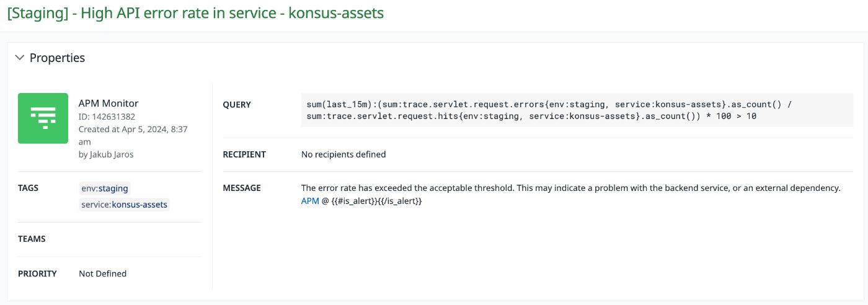Click the green APM Monitor icon
This screenshot has width=868, height=305.
43,118
